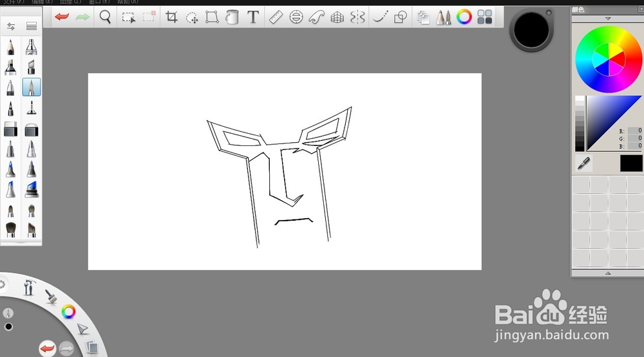Toggle the Layer editor window icon
The height and width of the screenshot is (357, 644).
pyautogui.click(x=423, y=17)
